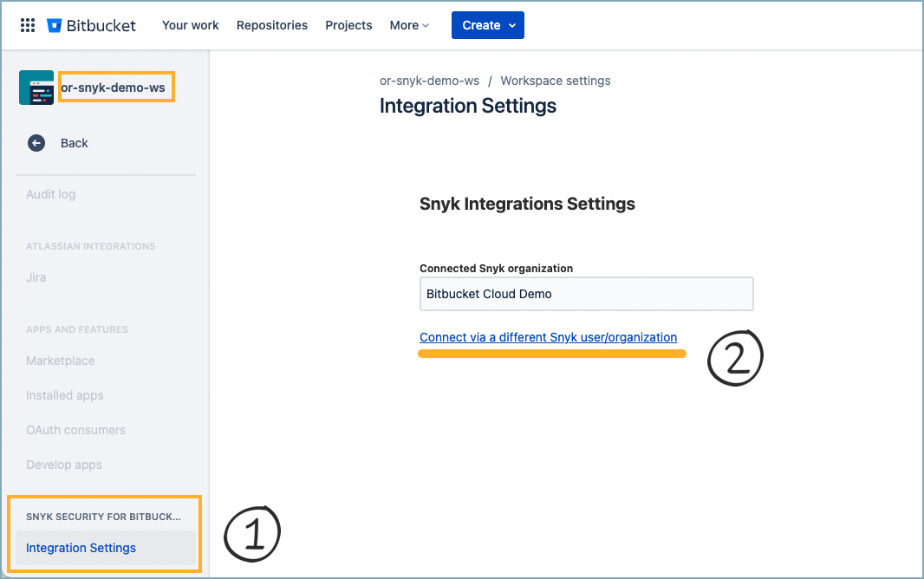
Task: Click Connect via a different Snyk user/organization
Action: 548,337
